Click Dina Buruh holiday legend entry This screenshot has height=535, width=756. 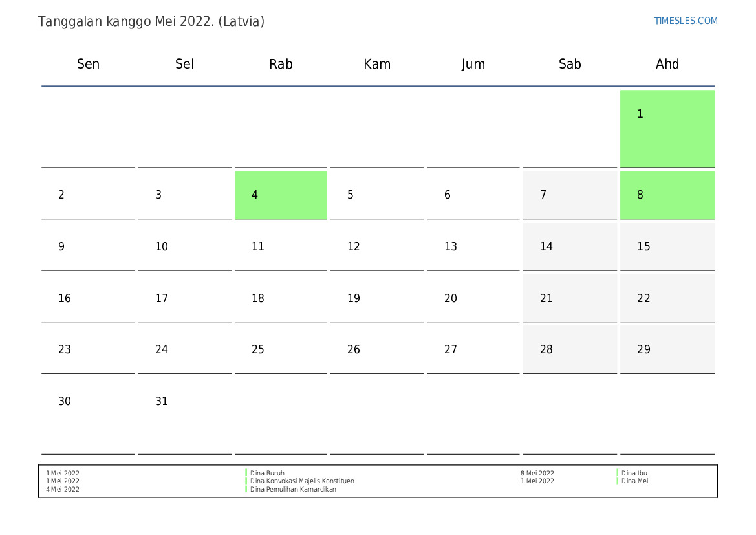click(267, 473)
